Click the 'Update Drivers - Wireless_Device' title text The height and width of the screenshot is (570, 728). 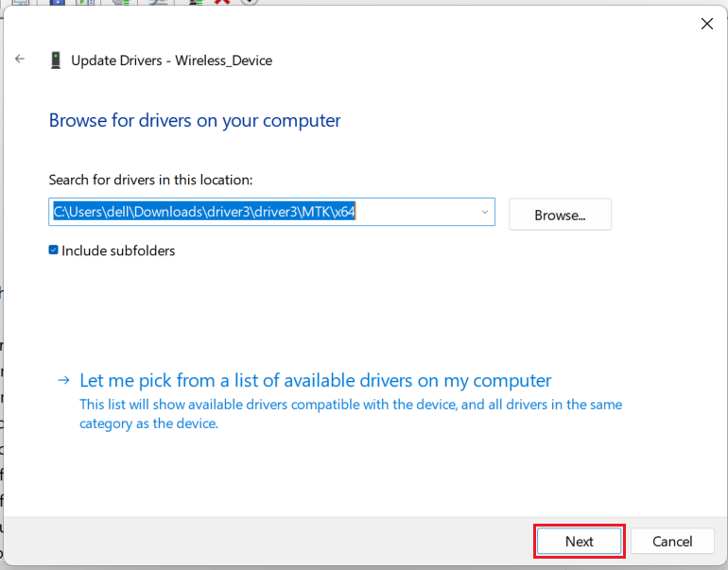click(x=171, y=60)
